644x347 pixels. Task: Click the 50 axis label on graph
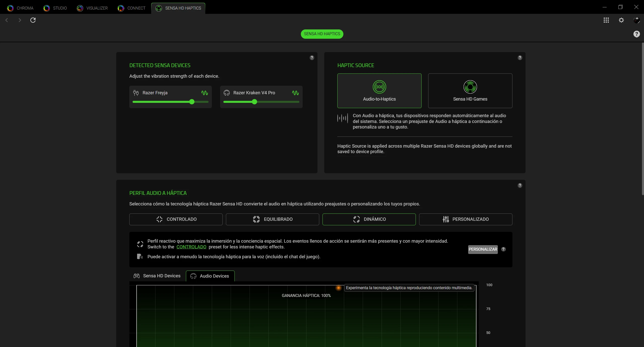(488, 333)
